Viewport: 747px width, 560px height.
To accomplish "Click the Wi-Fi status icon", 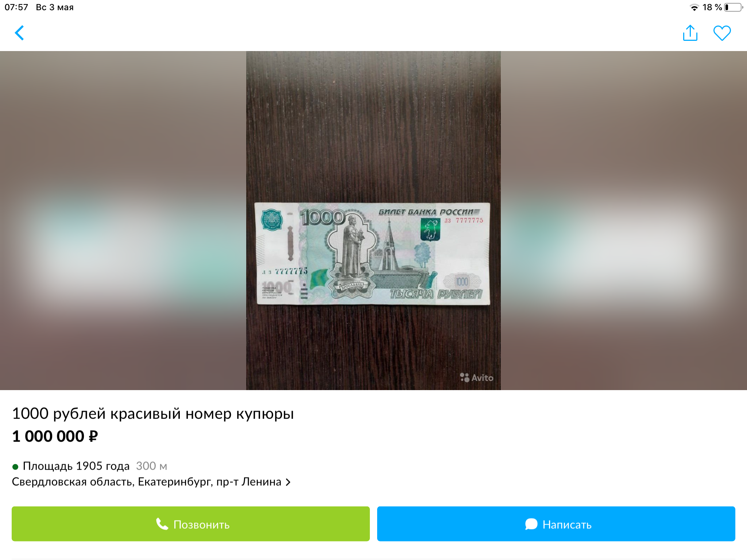I will click(694, 7).
